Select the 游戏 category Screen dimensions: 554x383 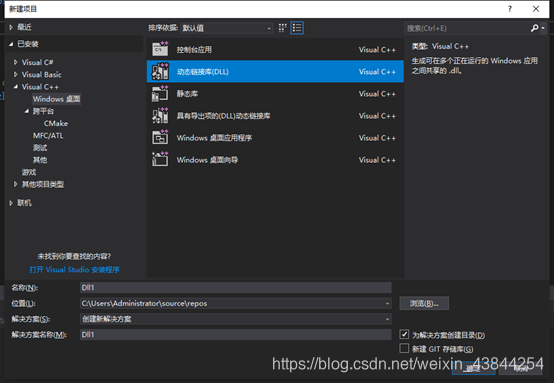29,172
